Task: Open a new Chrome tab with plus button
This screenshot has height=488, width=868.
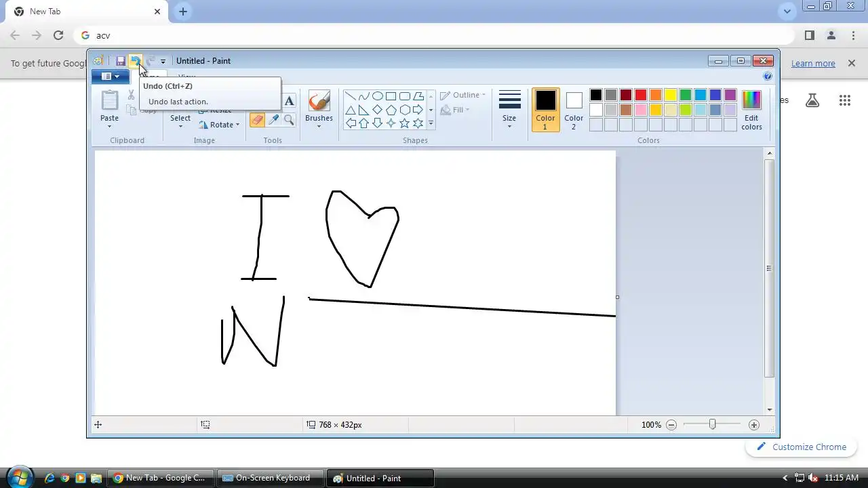Action: tap(183, 12)
